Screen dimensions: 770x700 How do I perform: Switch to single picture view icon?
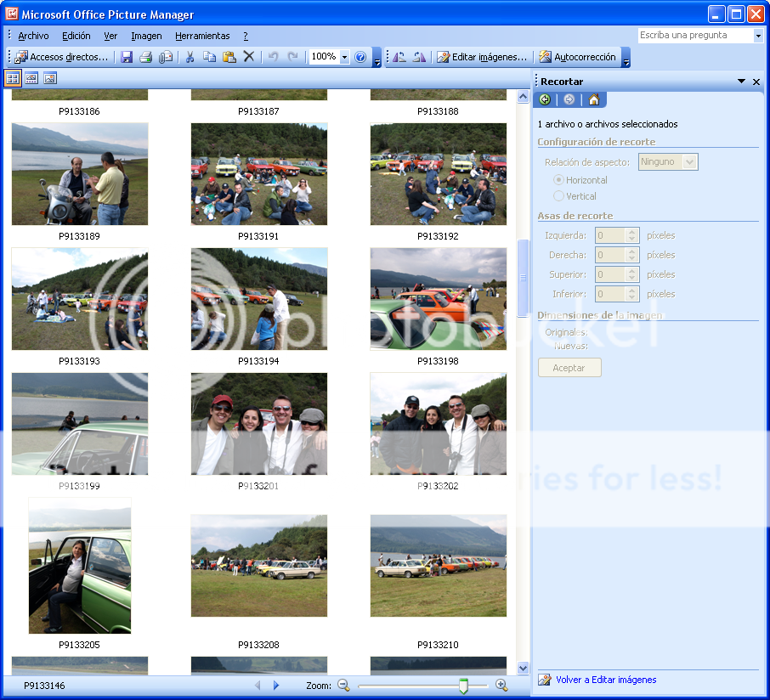click(50, 78)
